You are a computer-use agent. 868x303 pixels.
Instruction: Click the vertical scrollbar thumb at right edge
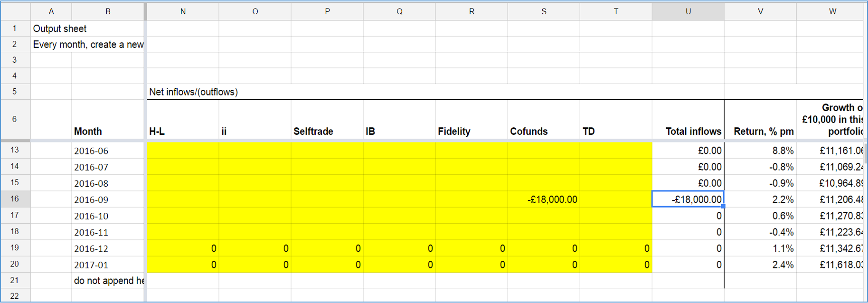pos(865,153)
